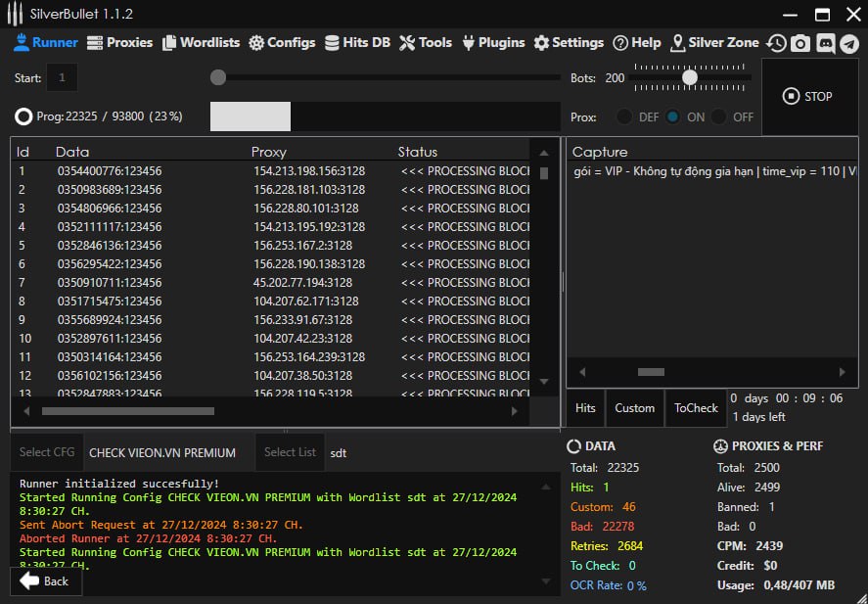Show the ToCheck results list

coord(696,408)
